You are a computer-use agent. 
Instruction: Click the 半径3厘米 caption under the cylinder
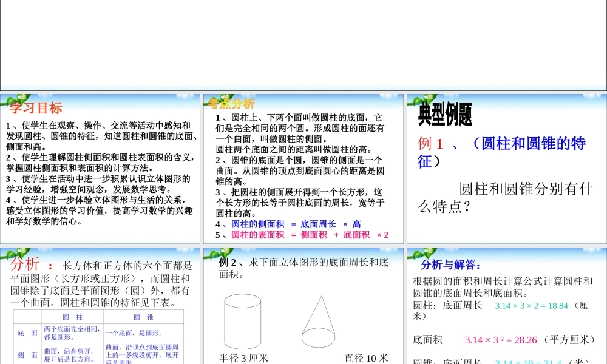tap(245, 358)
